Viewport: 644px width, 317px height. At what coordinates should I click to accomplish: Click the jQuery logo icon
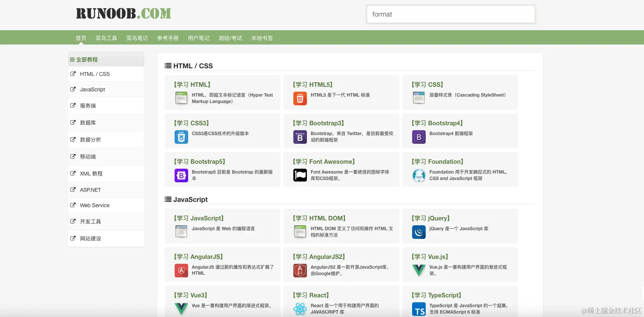coord(419,232)
